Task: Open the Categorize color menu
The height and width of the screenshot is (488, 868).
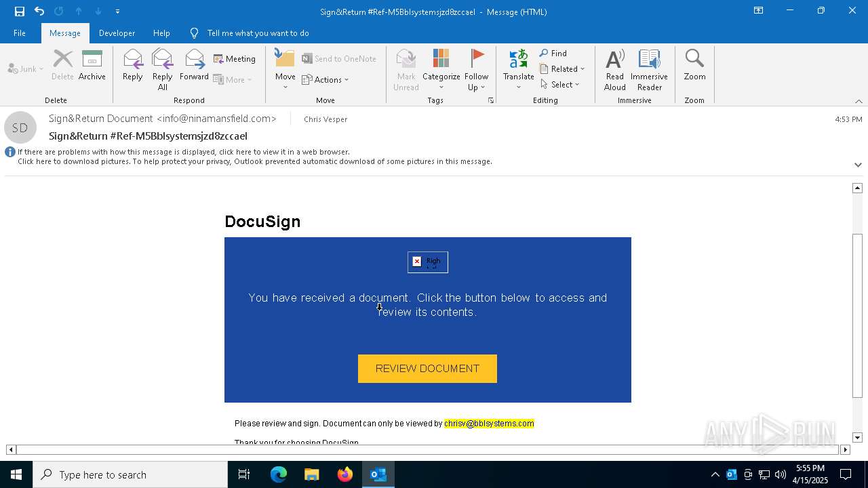Action: point(441,69)
